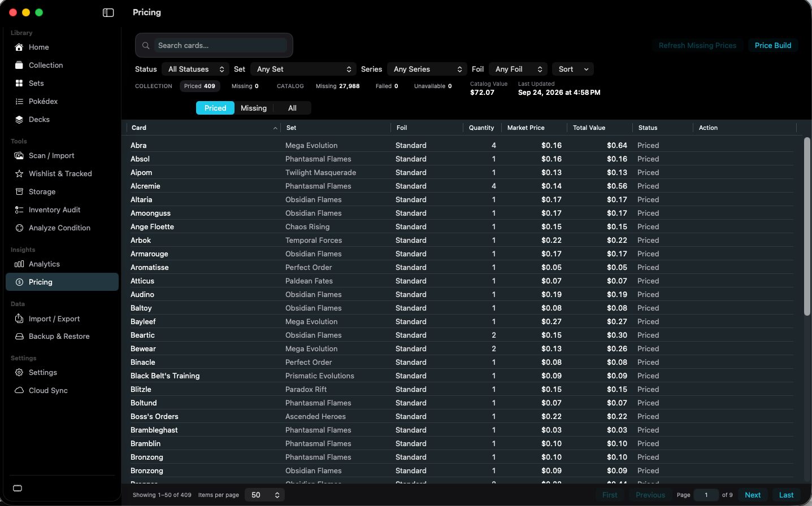Click the vertical table scrollbar
Image resolution: width=812 pixels, height=506 pixels.
coord(807,226)
